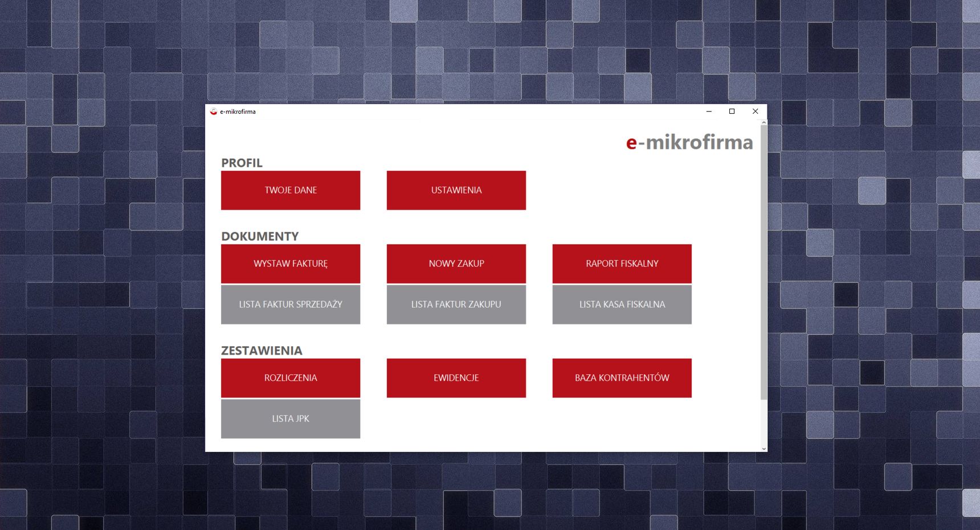Minimize the e-mikrofirma window
The image size is (980, 530).
[709, 112]
